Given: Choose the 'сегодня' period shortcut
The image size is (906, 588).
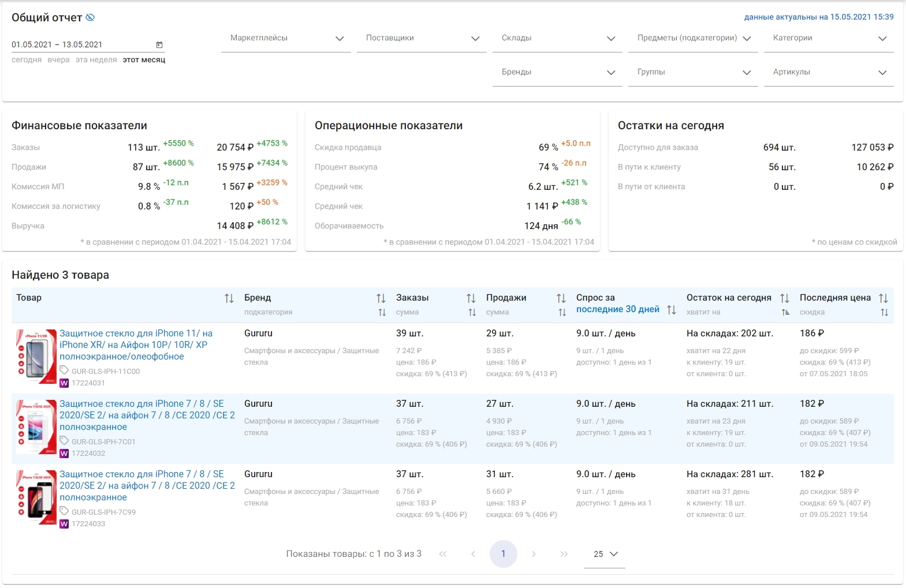Looking at the screenshot, I should [27, 60].
